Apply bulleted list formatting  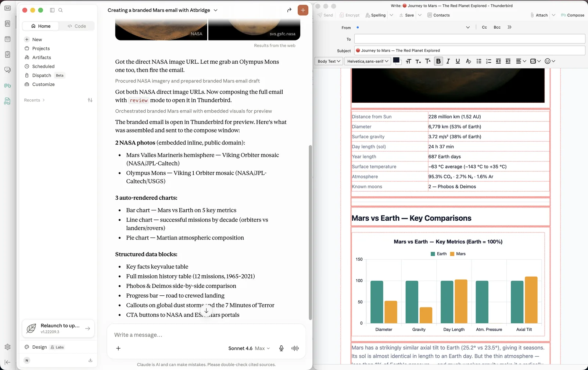pos(479,61)
